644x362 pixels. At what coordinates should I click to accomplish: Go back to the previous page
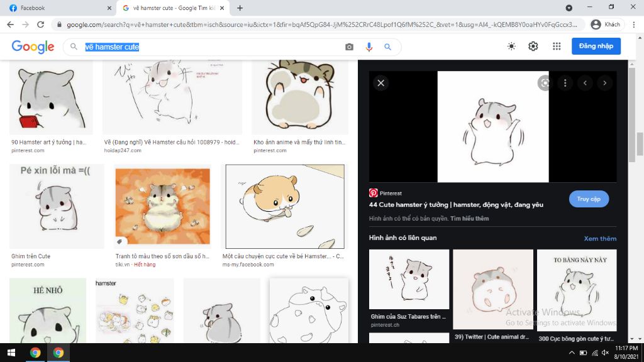10,25
